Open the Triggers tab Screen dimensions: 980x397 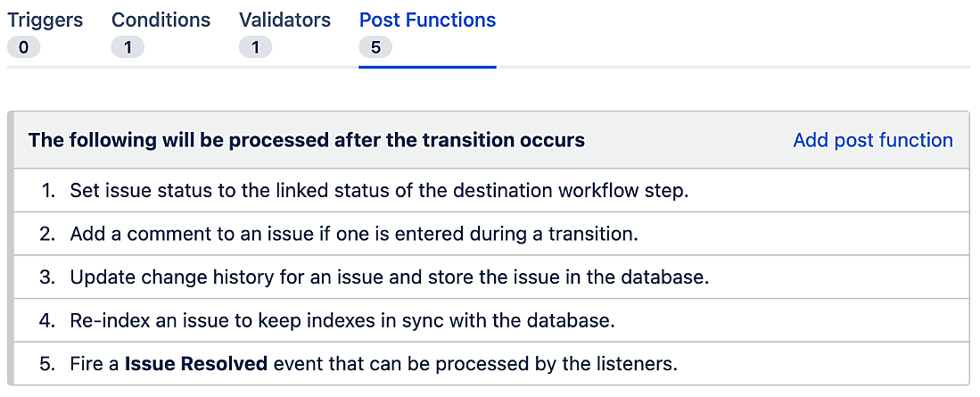click(x=45, y=20)
